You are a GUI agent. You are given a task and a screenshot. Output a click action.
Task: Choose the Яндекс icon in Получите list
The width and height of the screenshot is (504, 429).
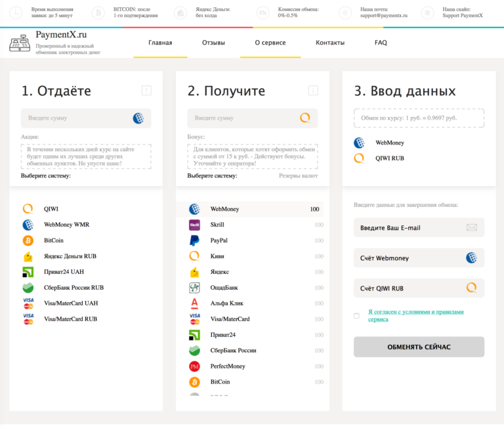pos(194,272)
